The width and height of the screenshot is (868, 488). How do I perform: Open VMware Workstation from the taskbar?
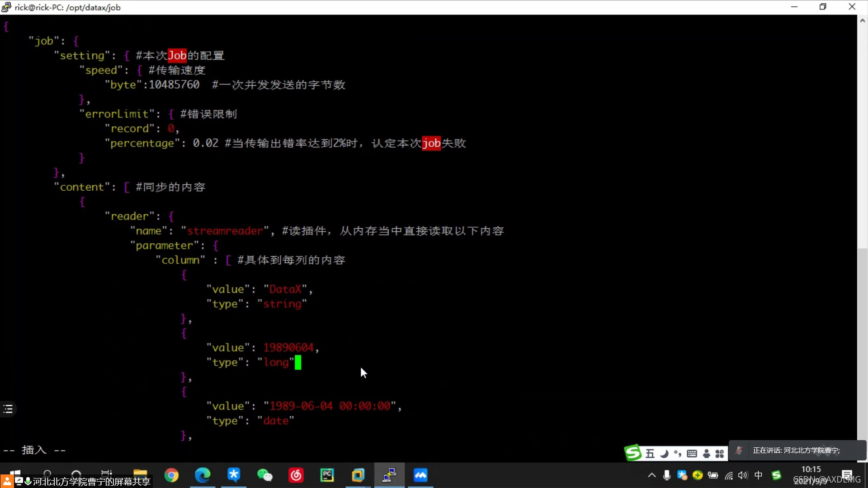click(x=358, y=475)
